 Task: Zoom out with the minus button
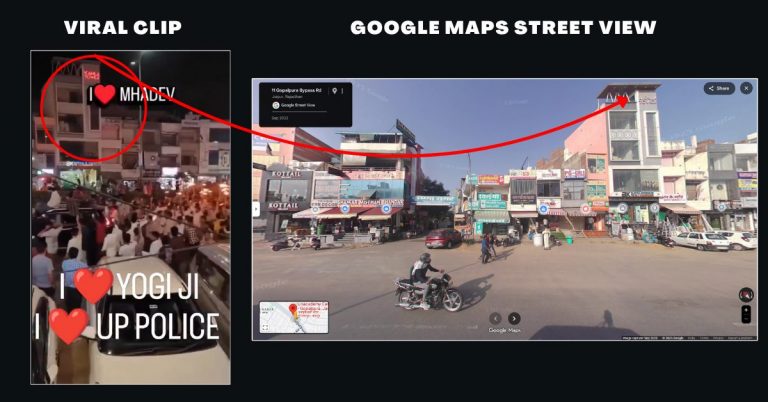click(745, 319)
